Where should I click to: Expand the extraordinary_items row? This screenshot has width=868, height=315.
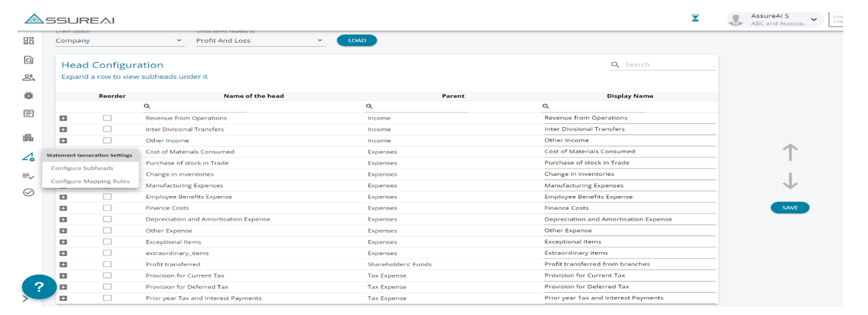(x=64, y=253)
